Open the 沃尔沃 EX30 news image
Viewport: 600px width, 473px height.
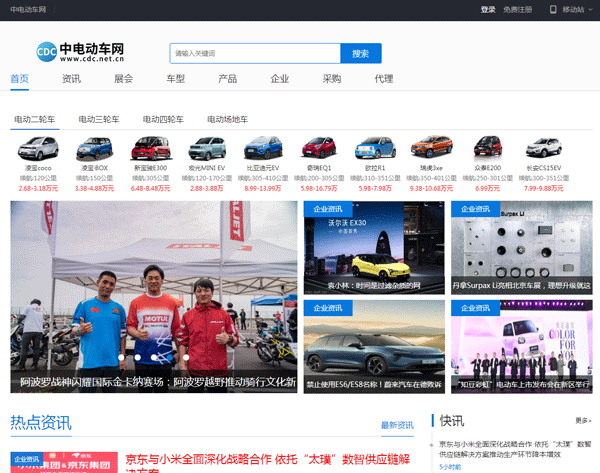374,248
